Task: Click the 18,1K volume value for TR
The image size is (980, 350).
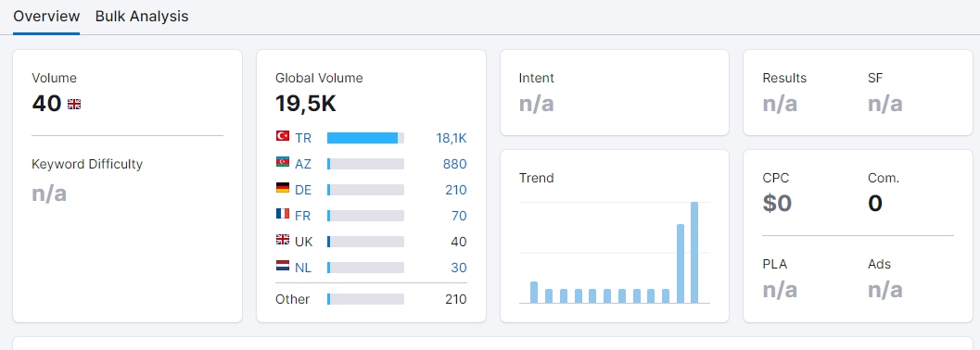Action: tap(452, 139)
